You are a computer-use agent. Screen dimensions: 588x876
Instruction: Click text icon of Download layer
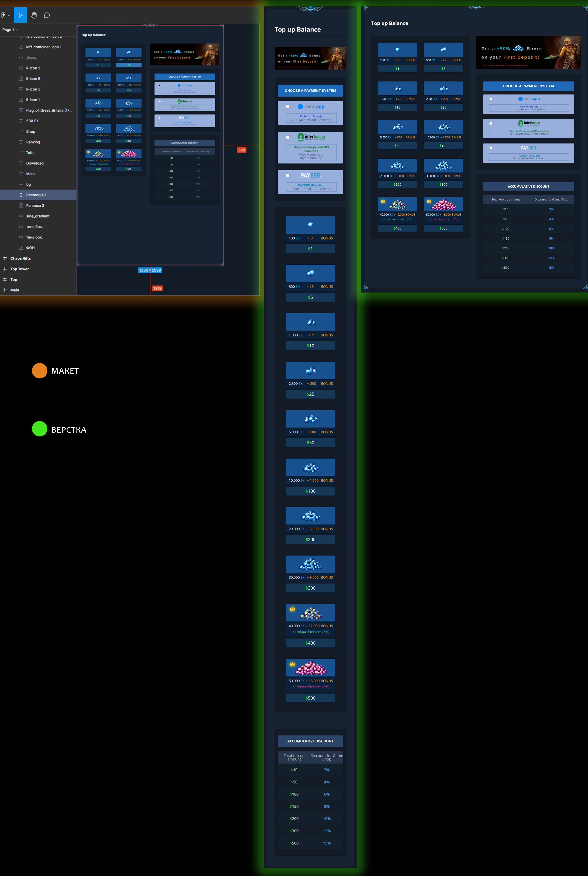21,163
